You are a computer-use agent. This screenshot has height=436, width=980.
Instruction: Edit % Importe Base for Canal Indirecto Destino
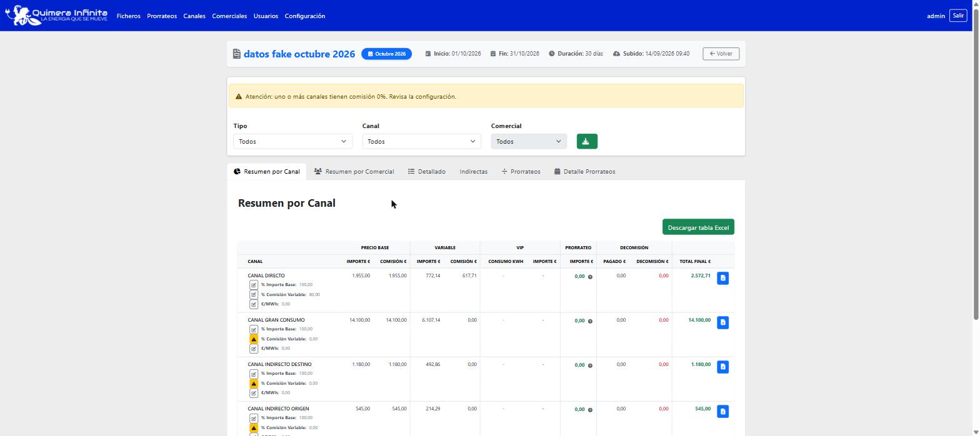pos(254,374)
